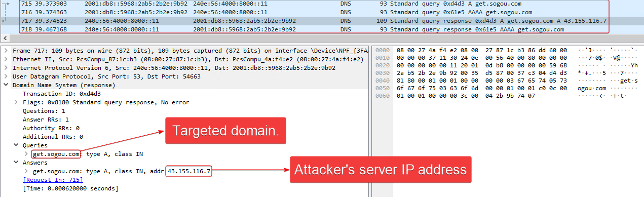This screenshot has height=197, width=644.
Task: Expand User Datagram Protocol node
Action: tap(6, 76)
